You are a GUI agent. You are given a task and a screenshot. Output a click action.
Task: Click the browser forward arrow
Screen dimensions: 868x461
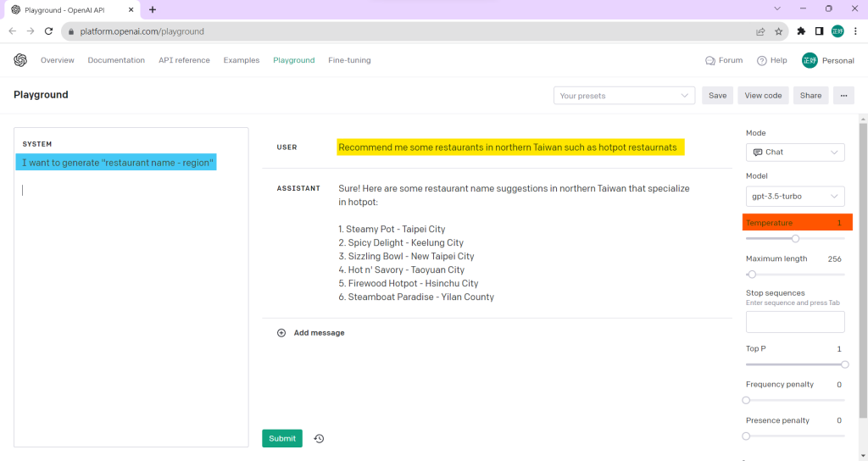point(31,31)
